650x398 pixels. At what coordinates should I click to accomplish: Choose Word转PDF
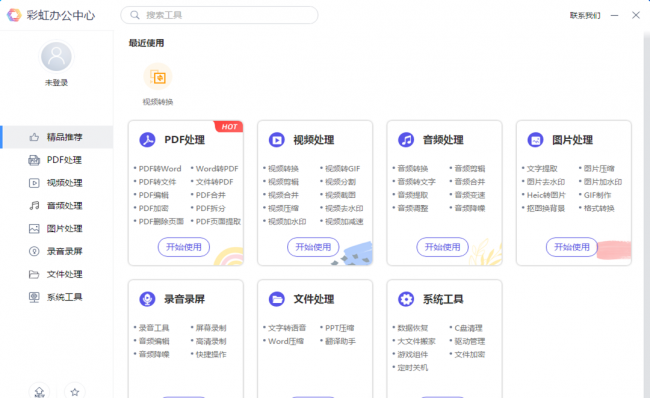(x=217, y=169)
